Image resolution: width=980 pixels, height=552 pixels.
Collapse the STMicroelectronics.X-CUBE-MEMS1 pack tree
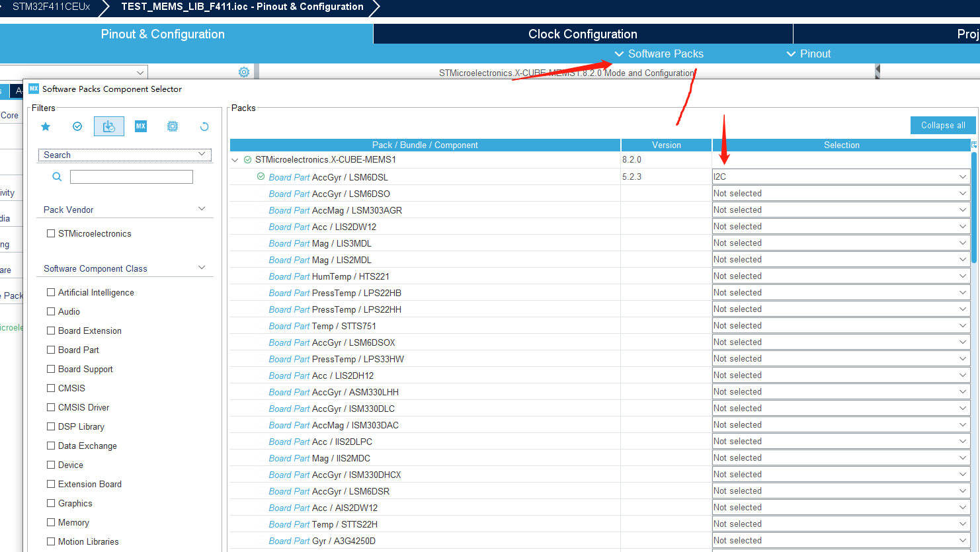point(235,160)
